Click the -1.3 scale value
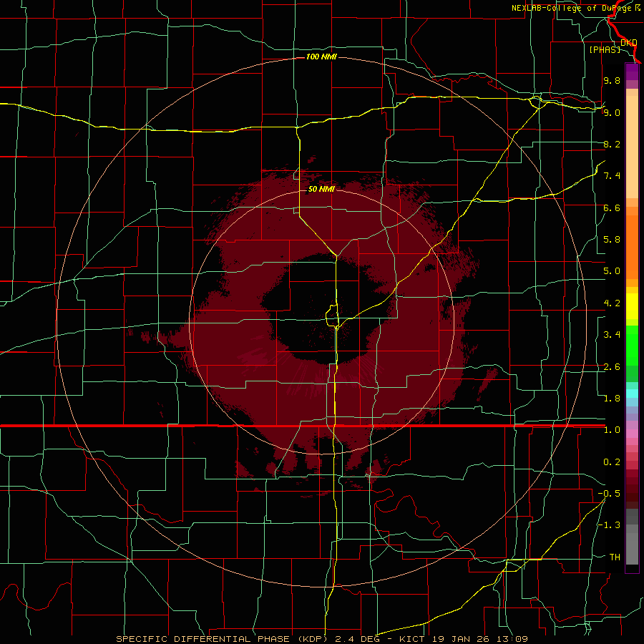This screenshot has height=644, width=644. click(x=609, y=525)
